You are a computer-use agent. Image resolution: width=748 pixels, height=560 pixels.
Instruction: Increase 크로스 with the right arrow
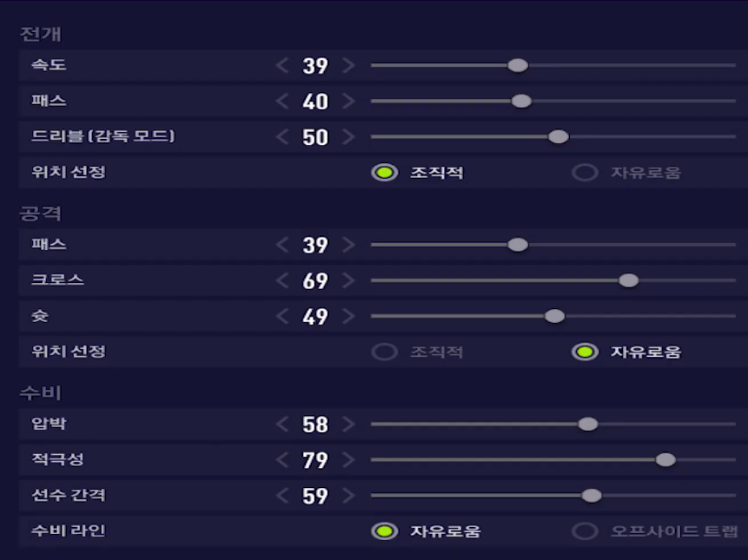pyautogui.click(x=348, y=281)
